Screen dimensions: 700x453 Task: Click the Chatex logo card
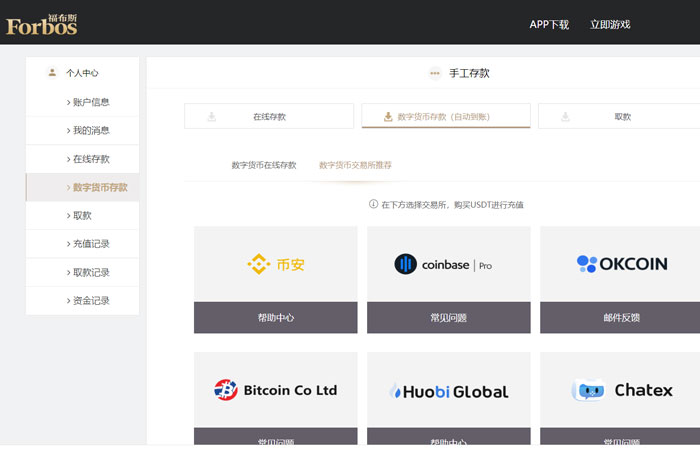620,390
